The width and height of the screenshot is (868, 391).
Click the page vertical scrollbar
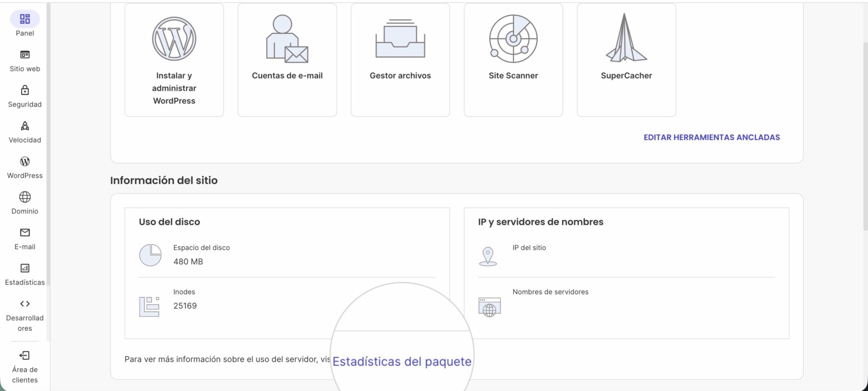tap(865, 137)
